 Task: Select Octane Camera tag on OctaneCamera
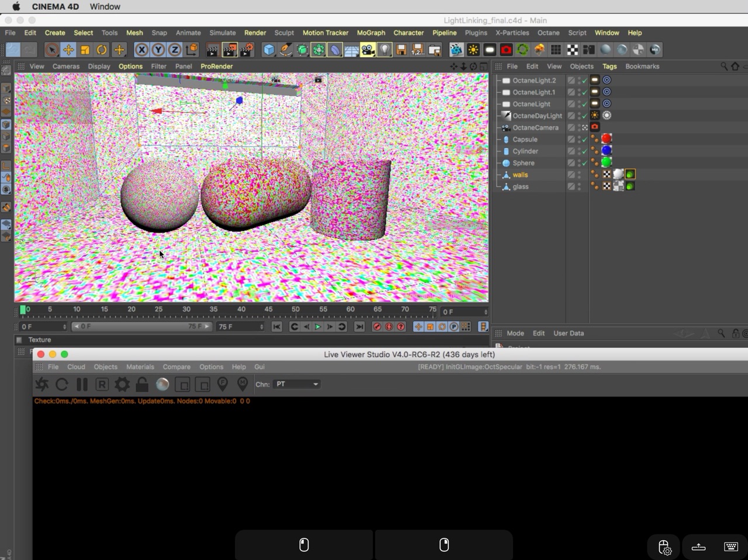tap(595, 127)
